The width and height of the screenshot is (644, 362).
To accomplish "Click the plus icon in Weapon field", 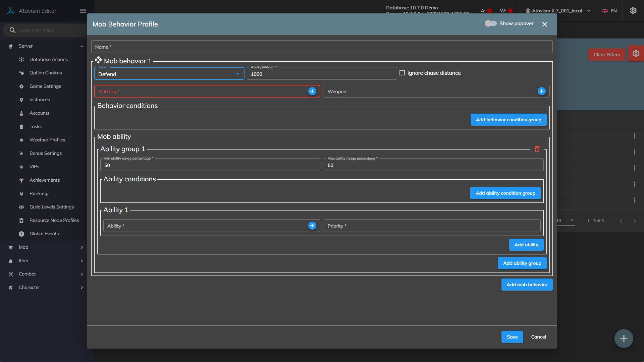I will click(x=541, y=91).
